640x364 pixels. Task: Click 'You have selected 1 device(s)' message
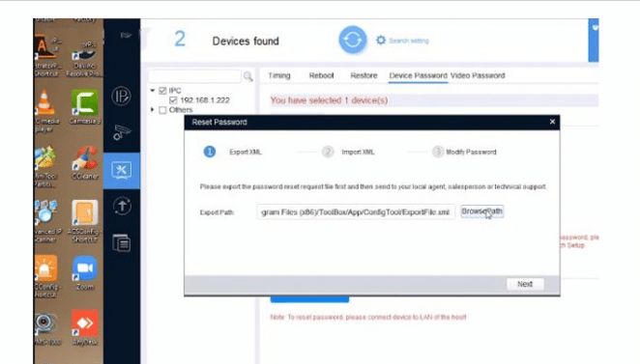pos(329,100)
